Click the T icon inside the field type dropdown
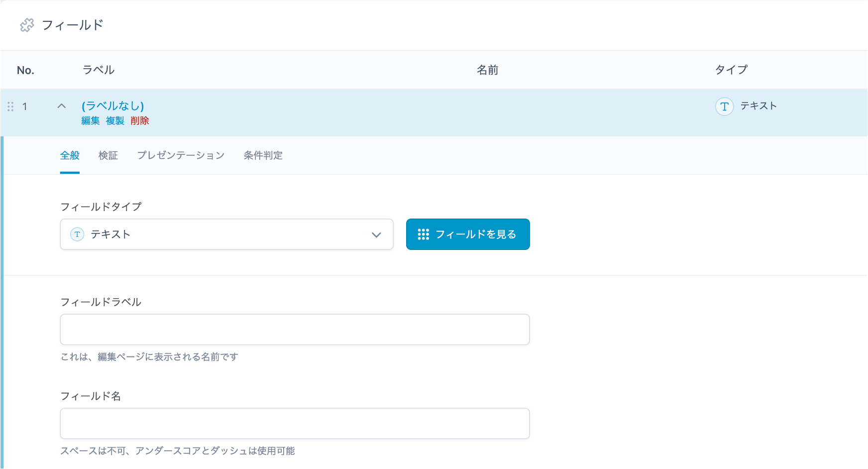The height and width of the screenshot is (469, 868). pyautogui.click(x=77, y=234)
